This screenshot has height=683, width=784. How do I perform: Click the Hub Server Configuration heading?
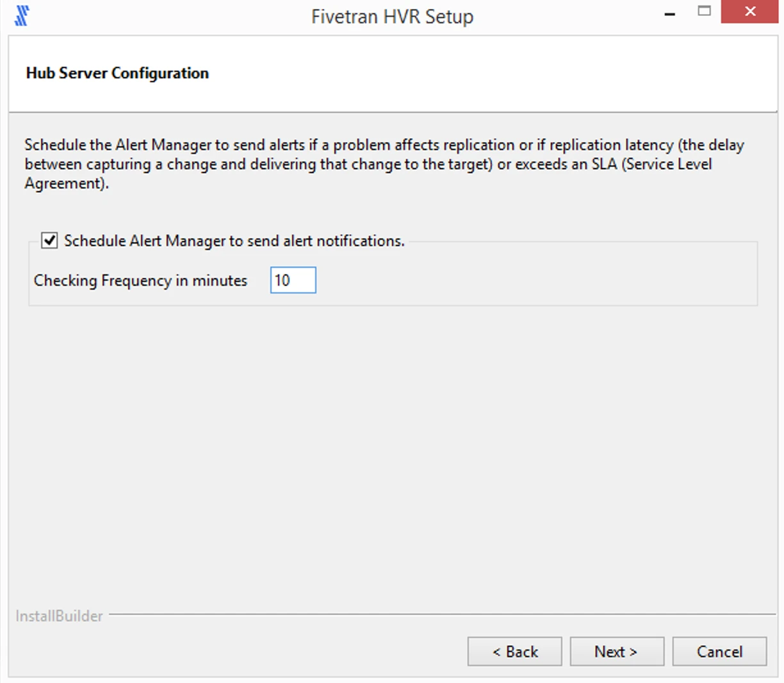[x=117, y=72]
